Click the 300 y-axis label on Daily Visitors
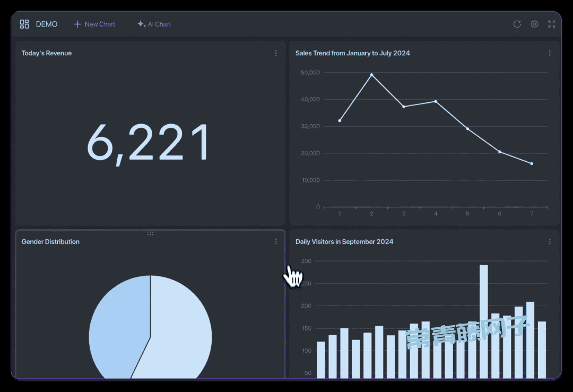Viewport: 573px width, 392px height. [x=306, y=261]
